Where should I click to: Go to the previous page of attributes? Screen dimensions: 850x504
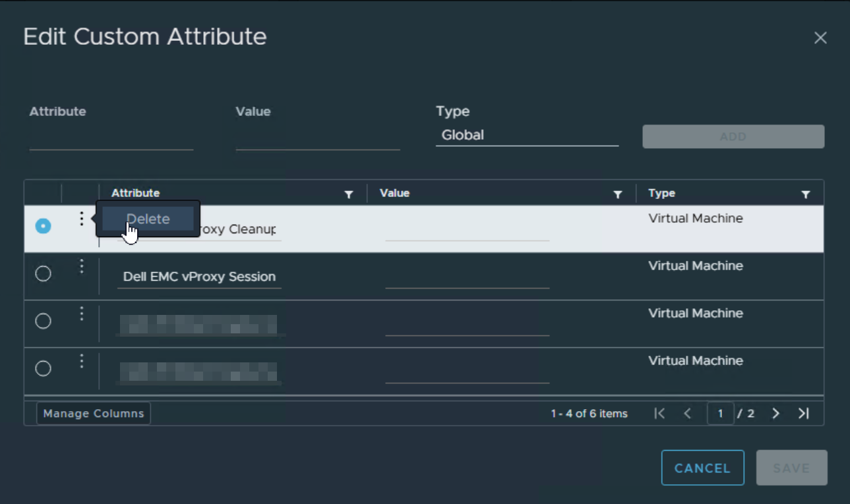click(x=687, y=413)
